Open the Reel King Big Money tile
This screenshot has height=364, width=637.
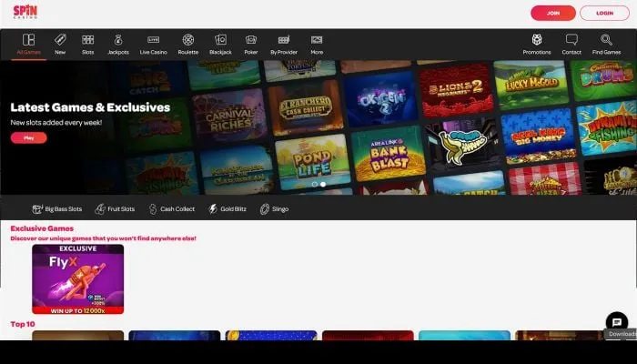click(539, 136)
